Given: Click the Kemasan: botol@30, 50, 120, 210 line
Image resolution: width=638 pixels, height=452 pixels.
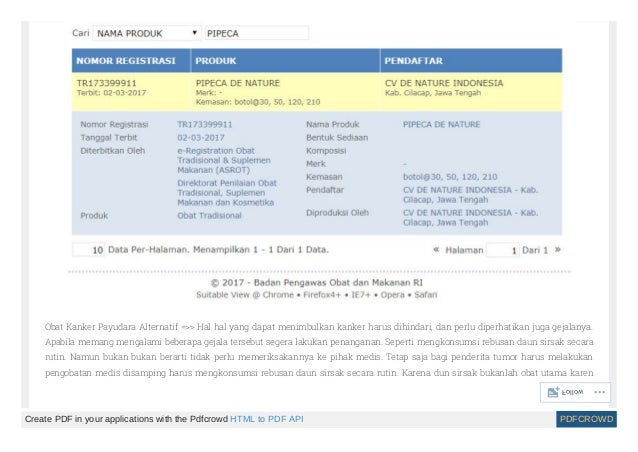Looking at the screenshot, I should [x=258, y=102].
